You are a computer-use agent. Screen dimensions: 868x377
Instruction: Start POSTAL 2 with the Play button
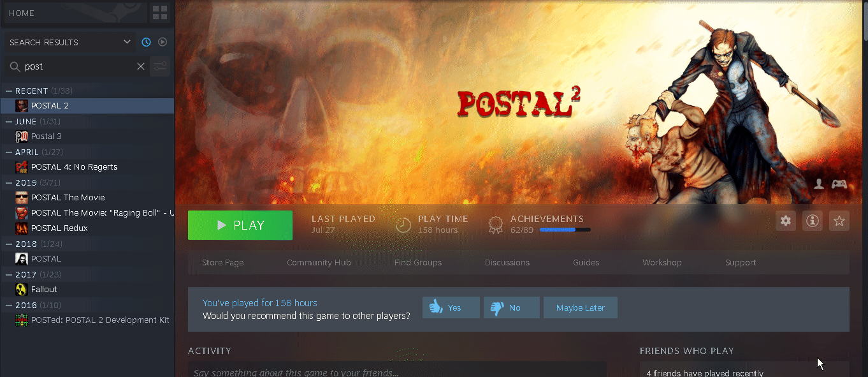coord(240,225)
